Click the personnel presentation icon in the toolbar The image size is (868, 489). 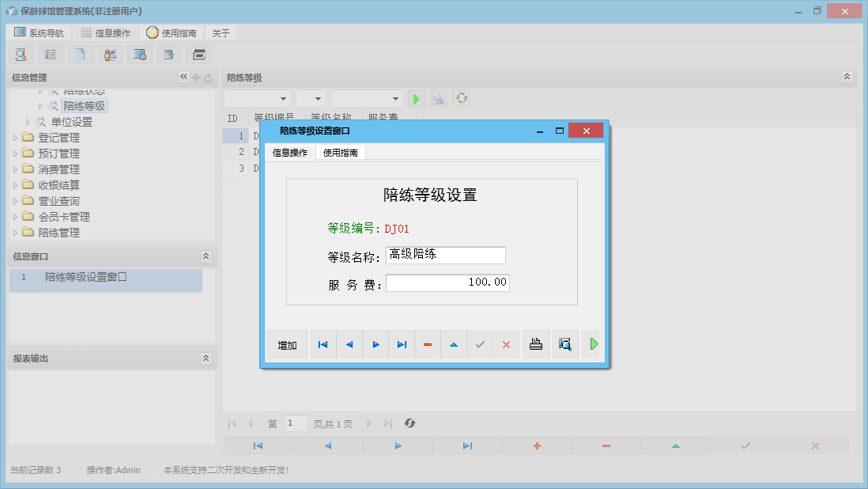click(110, 54)
